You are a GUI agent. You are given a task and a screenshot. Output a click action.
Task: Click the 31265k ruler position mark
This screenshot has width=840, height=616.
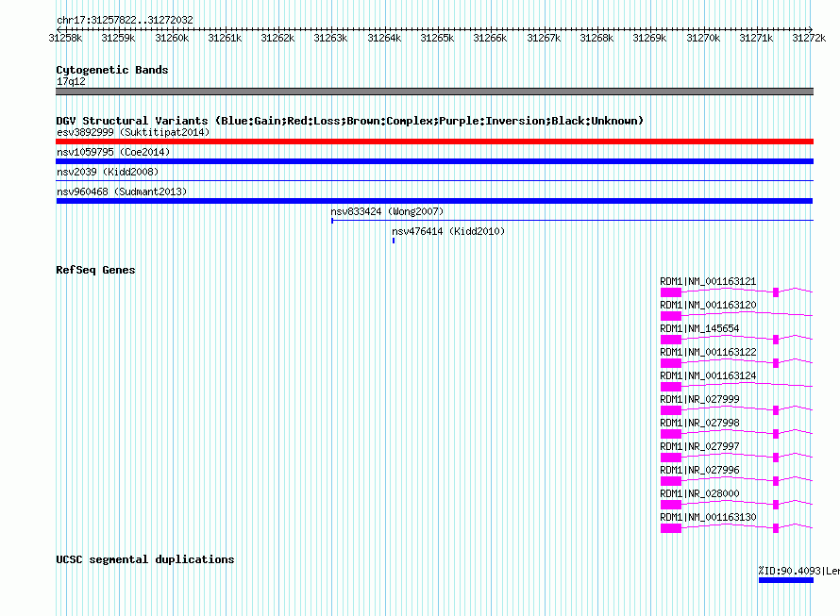click(x=437, y=38)
